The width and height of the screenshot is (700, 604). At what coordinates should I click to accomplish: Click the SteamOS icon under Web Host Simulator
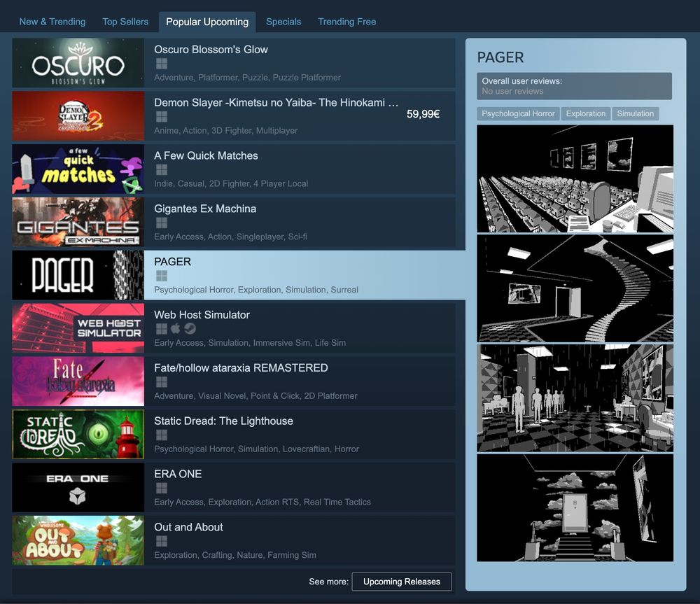pos(190,329)
